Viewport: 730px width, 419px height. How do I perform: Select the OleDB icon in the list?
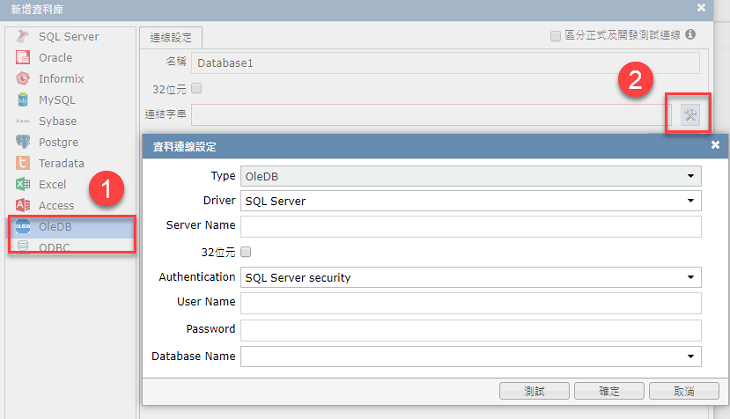(x=22, y=226)
